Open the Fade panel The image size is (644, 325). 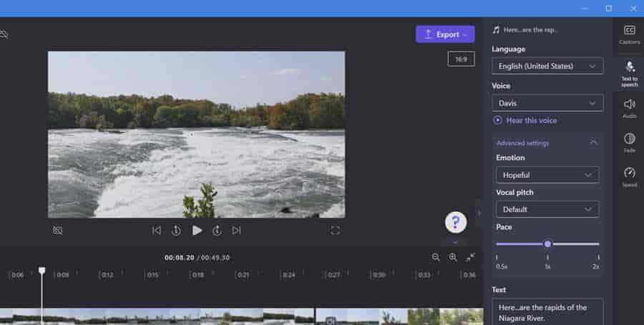coord(629,142)
